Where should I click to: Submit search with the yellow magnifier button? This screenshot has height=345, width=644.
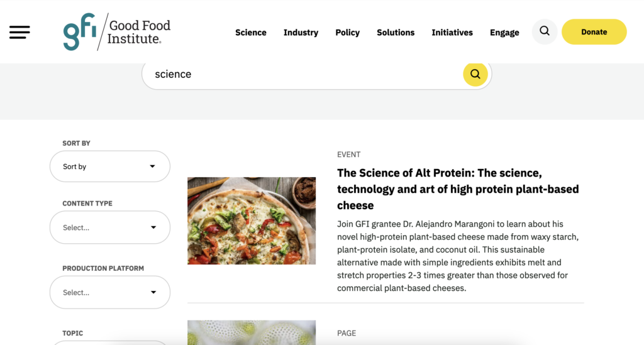tap(475, 74)
